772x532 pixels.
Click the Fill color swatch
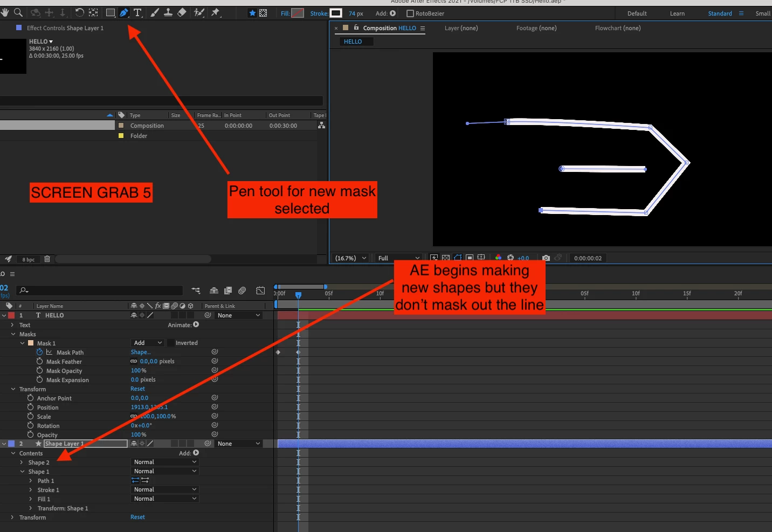click(x=298, y=13)
